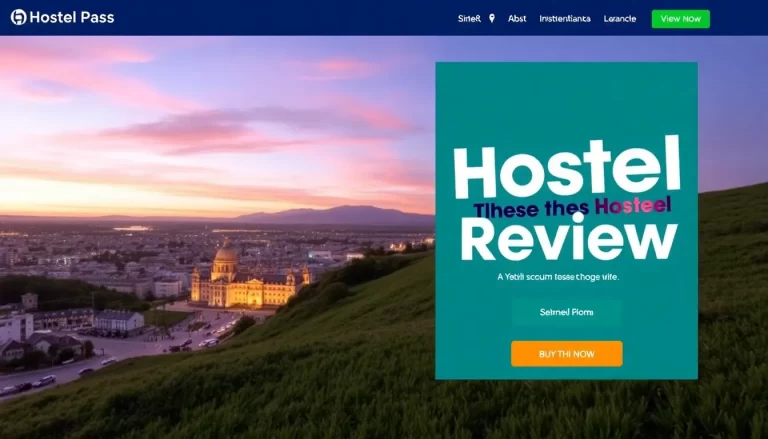The height and width of the screenshot is (439, 768).
Task: Click the orange BUY THI NOW button
Action: [567, 354]
